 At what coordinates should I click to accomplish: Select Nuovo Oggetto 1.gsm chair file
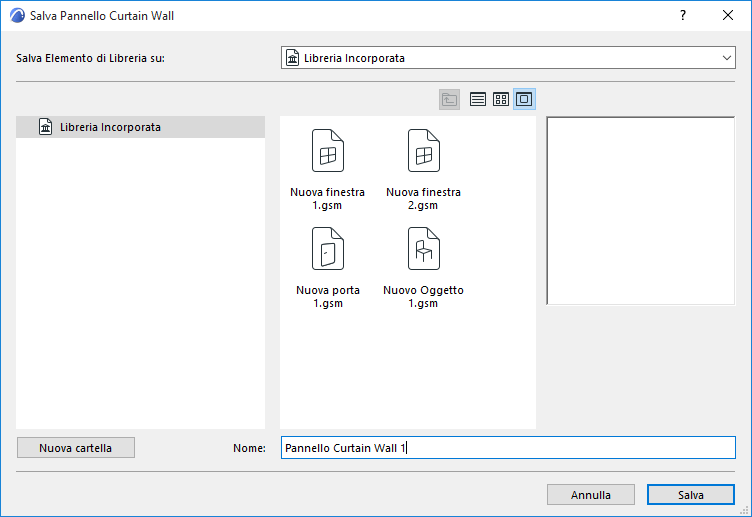[423, 267]
